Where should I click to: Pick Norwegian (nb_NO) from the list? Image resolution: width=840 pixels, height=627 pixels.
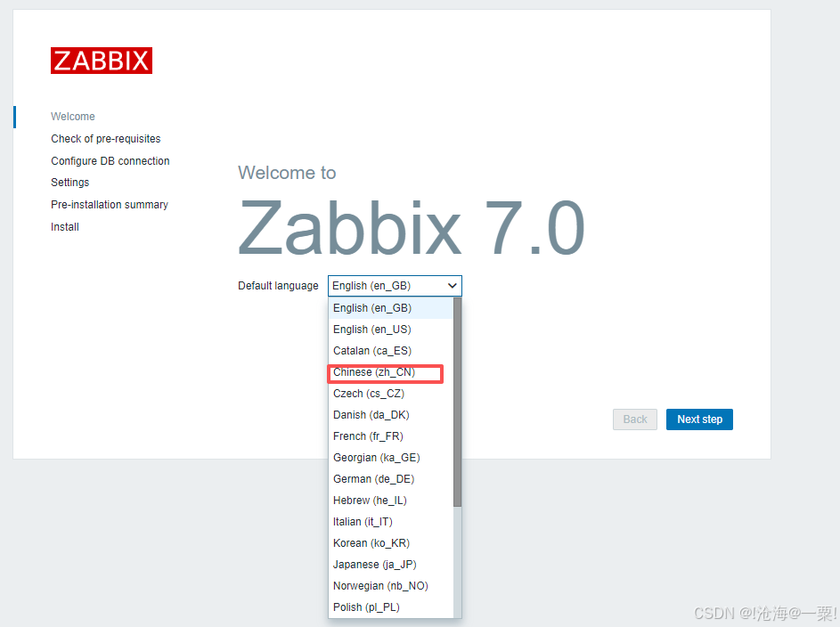pos(391,586)
